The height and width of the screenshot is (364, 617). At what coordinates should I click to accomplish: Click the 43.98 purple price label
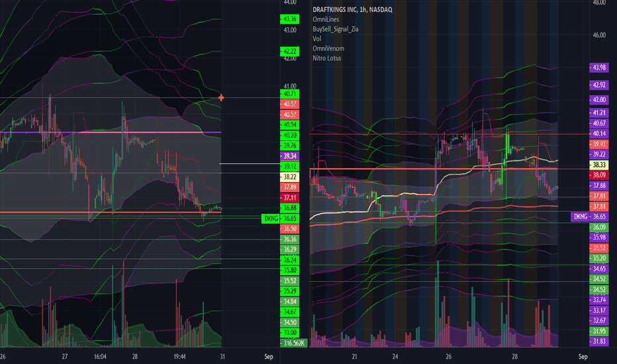pos(599,68)
